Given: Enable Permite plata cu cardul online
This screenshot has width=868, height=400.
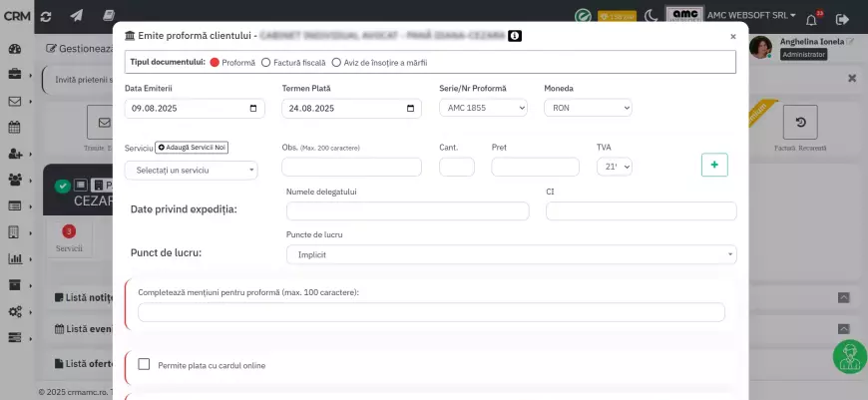Looking at the screenshot, I should [144, 365].
